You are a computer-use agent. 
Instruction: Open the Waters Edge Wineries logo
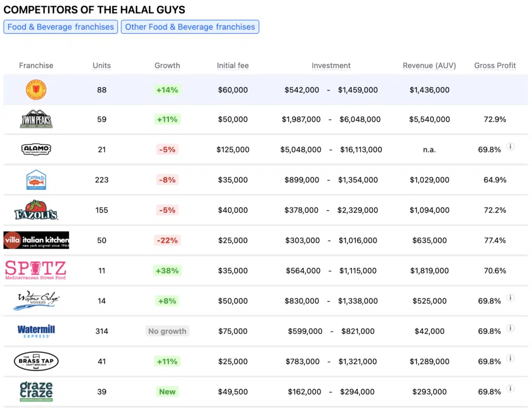(x=36, y=301)
